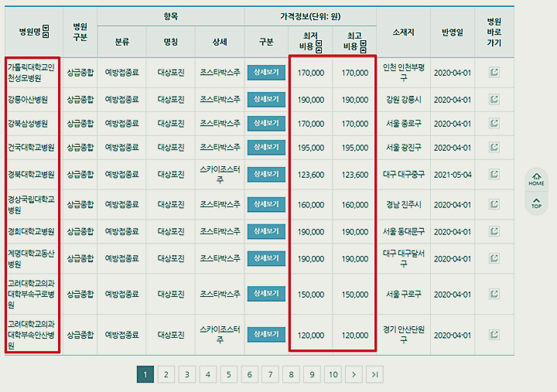Go to page 10

333,374
